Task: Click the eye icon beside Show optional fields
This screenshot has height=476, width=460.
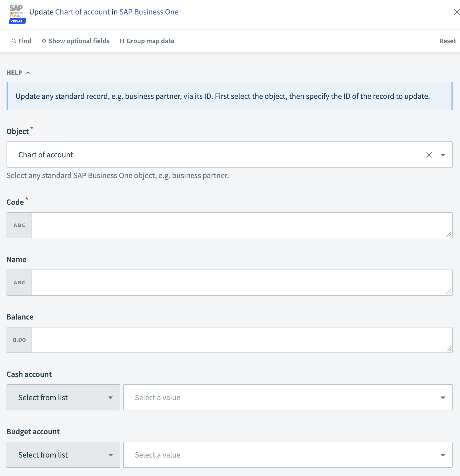Action: pyautogui.click(x=44, y=41)
